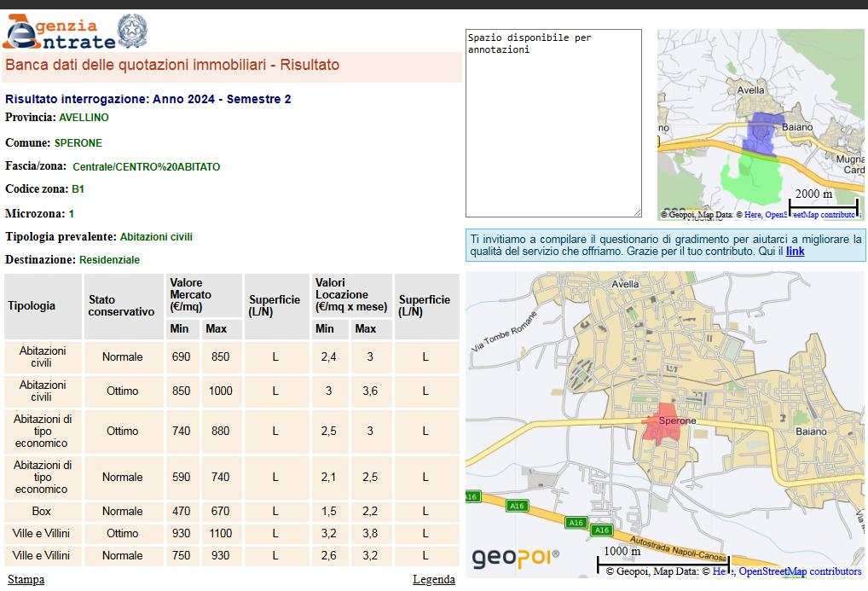Select the red Sperone zone on the map

point(663,424)
